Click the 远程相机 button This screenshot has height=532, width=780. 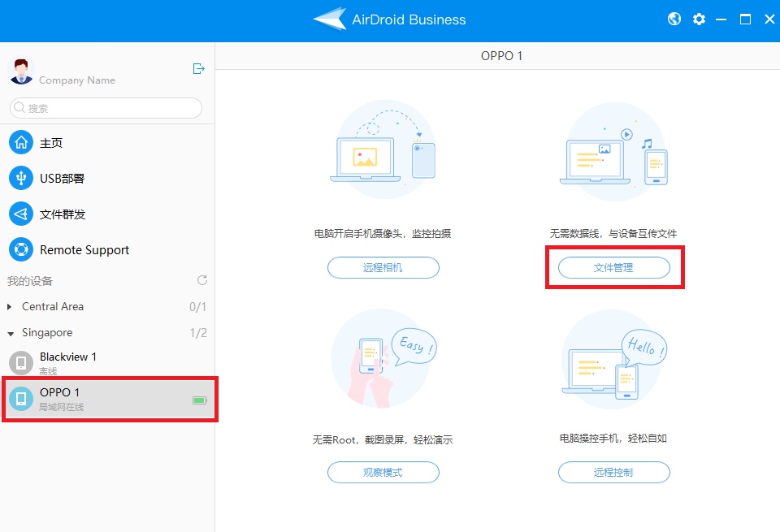click(x=383, y=267)
